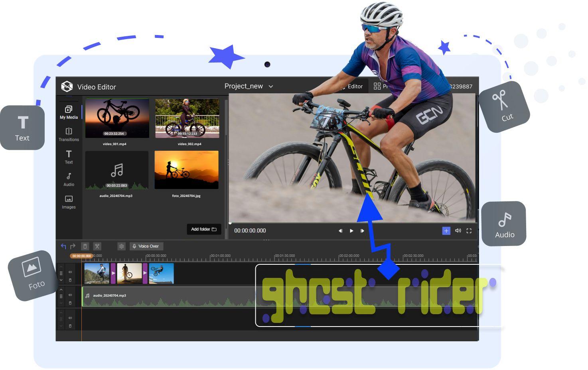The height and width of the screenshot is (370, 588).
Task: Play the preview video
Action: pyautogui.click(x=351, y=231)
